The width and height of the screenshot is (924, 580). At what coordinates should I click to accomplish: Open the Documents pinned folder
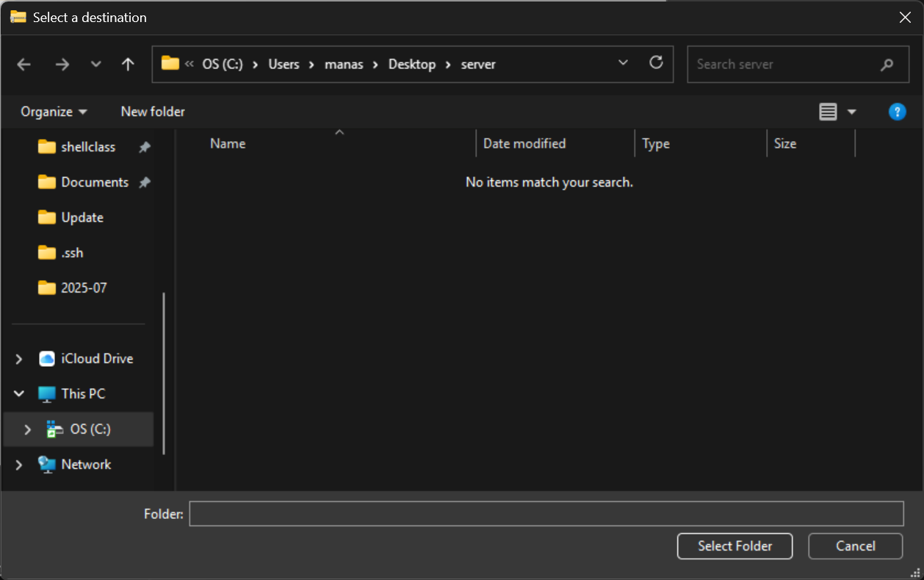pyautogui.click(x=95, y=182)
